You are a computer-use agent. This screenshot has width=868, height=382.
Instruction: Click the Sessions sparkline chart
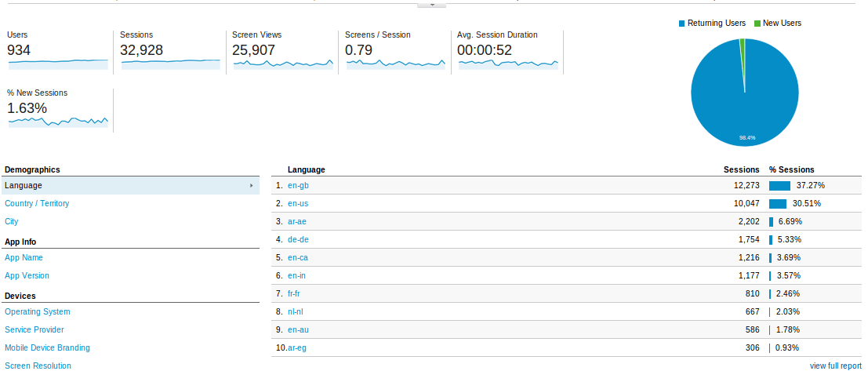pyautogui.click(x=170, y=64)
